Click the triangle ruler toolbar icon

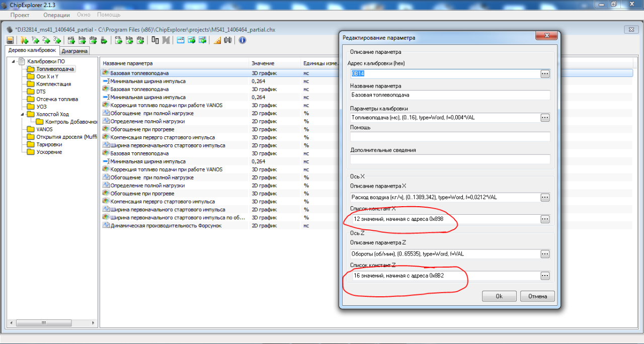pyautogui.click(x=217, y=40)
